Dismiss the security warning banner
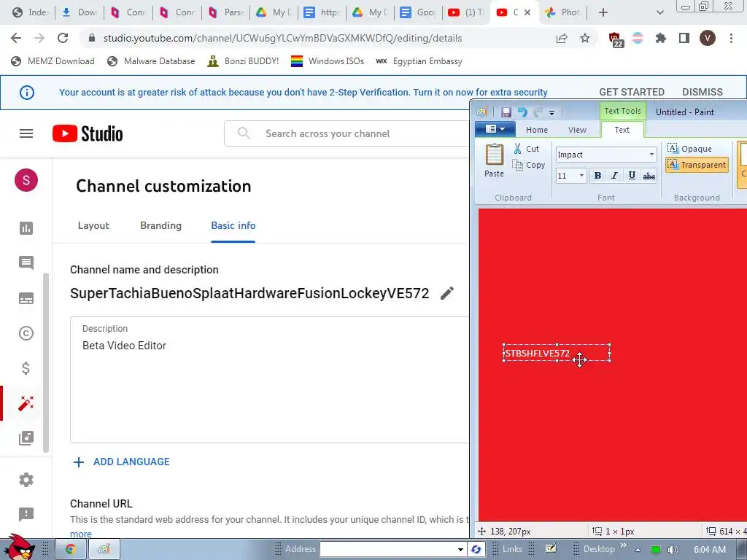This screenshot has height=560, width=747. pyautogui.click(x=703, y=92)
